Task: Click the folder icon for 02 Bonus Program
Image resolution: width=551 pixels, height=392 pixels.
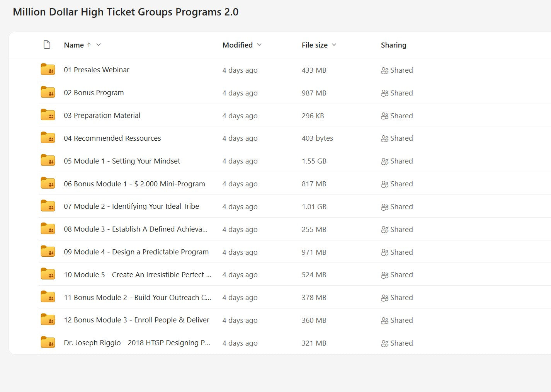Action: tap(47, 92)
